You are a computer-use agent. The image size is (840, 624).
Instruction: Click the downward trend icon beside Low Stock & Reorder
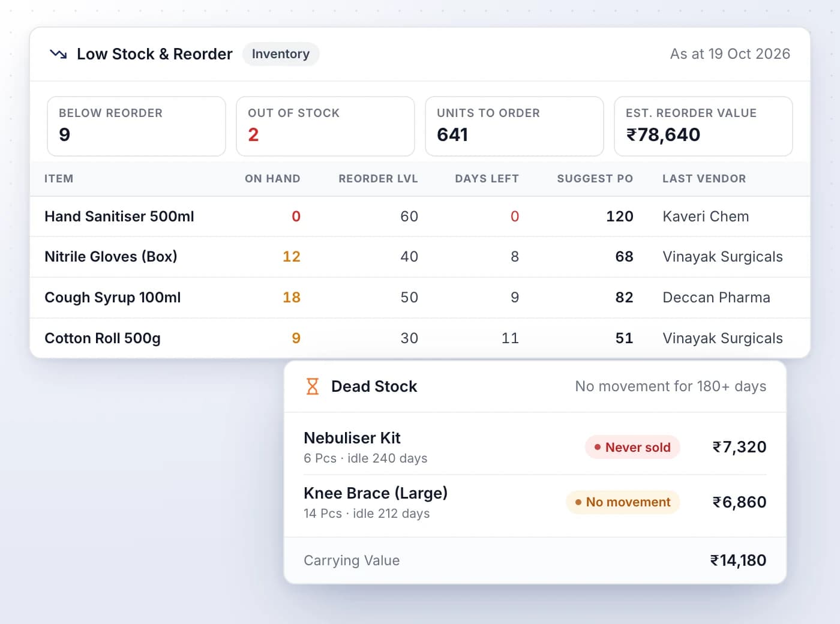tap(58, 54)
